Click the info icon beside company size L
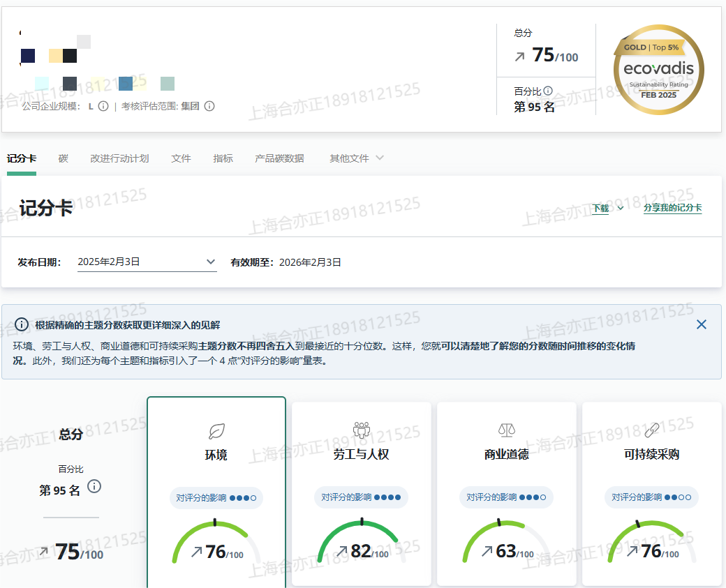Screen dimensions: 726x588 [x=103, y=106]
